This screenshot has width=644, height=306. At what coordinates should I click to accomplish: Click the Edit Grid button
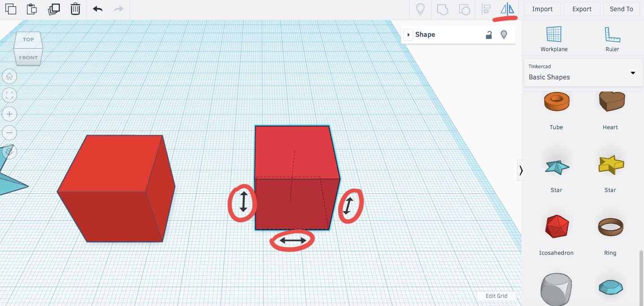pos(496,296)
